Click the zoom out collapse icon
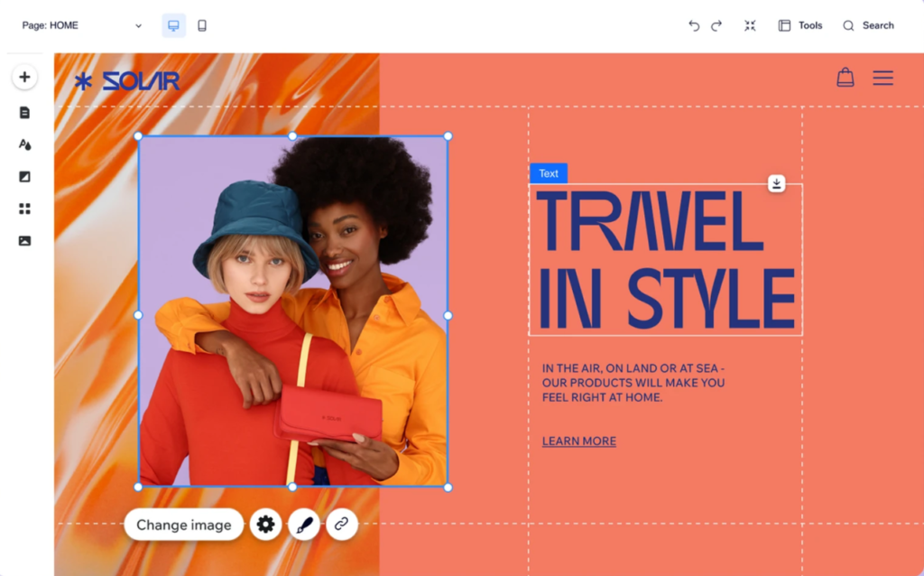This screenshot has width=924, height=576. pos(750,26)
